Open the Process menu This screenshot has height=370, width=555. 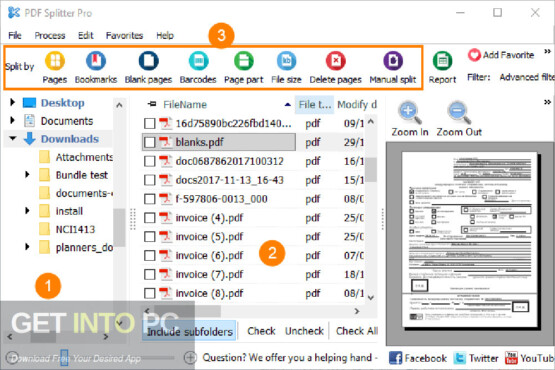click(50, 35)
